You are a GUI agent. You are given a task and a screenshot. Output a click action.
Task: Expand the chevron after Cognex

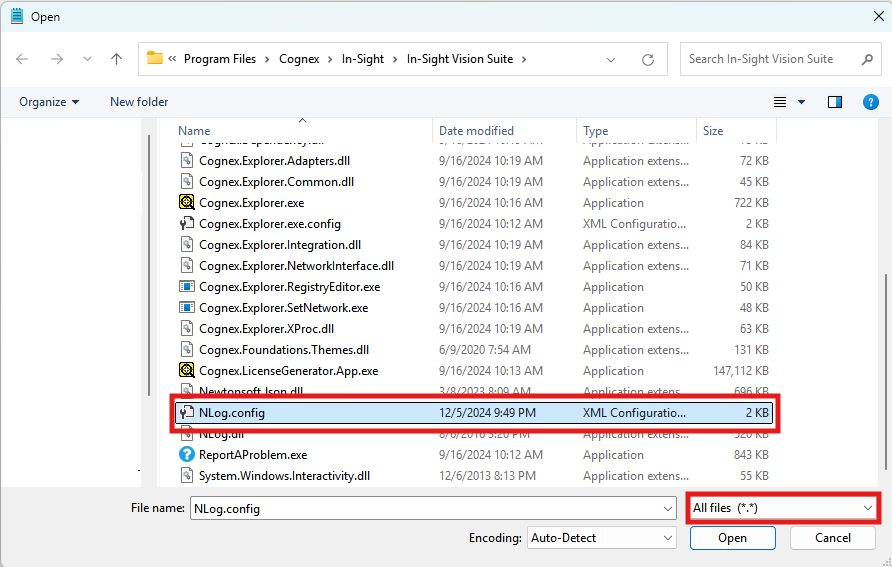(330, 60)
